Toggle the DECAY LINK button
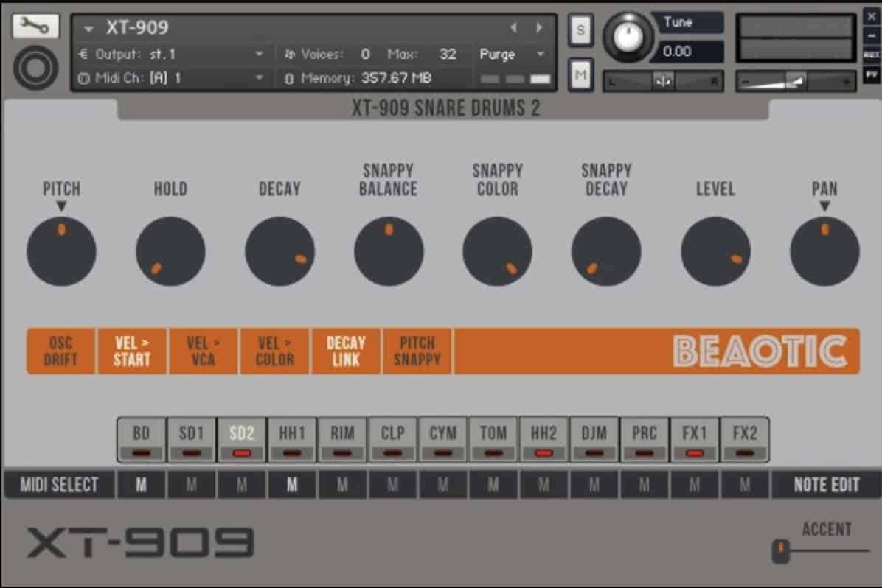The width and height of the screenshot is (882, 588). (346, 351)
